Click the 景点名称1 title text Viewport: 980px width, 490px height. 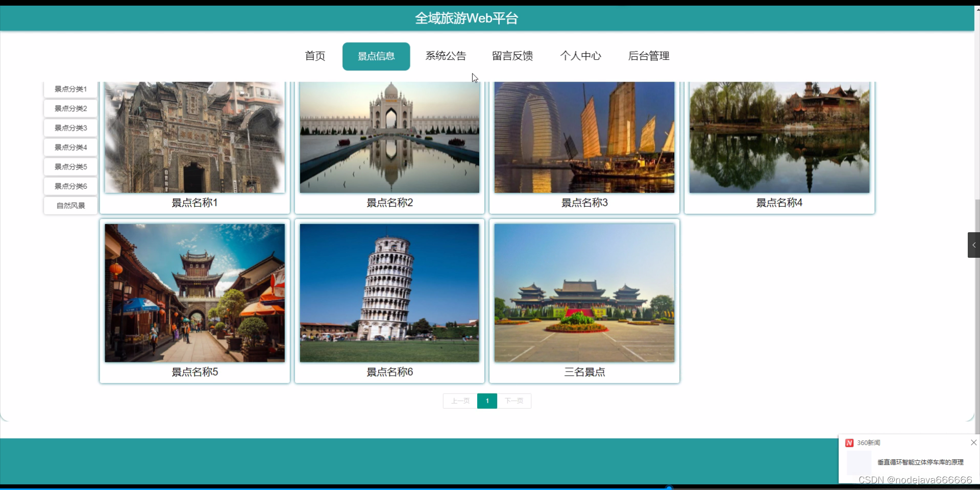[x=194, y=203]
